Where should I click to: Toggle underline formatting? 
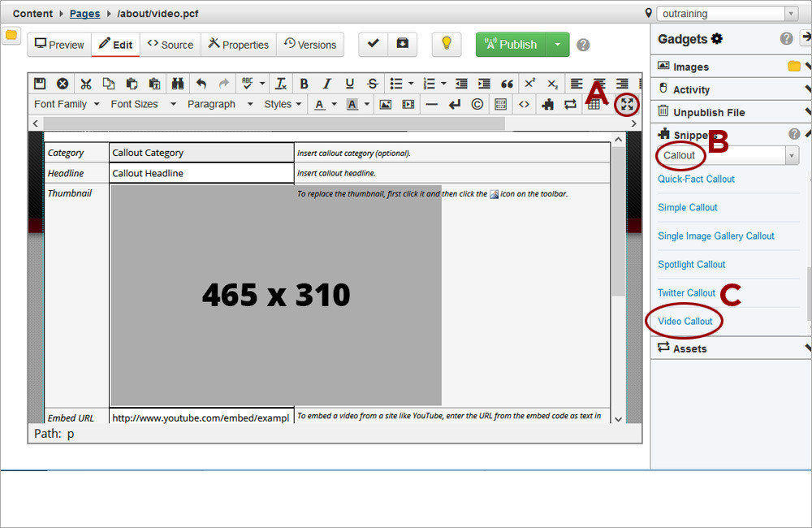coord(349,84)
